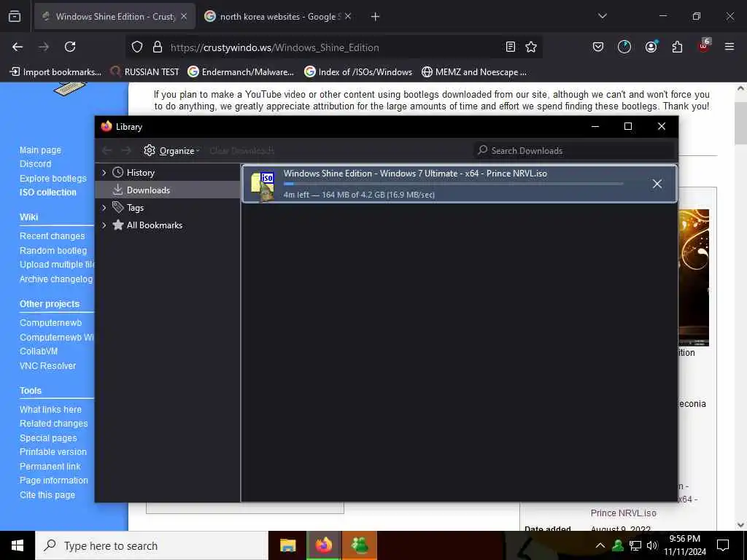
Task: Open uBlock extension icon with badge 6
Action: pos(704,46)
